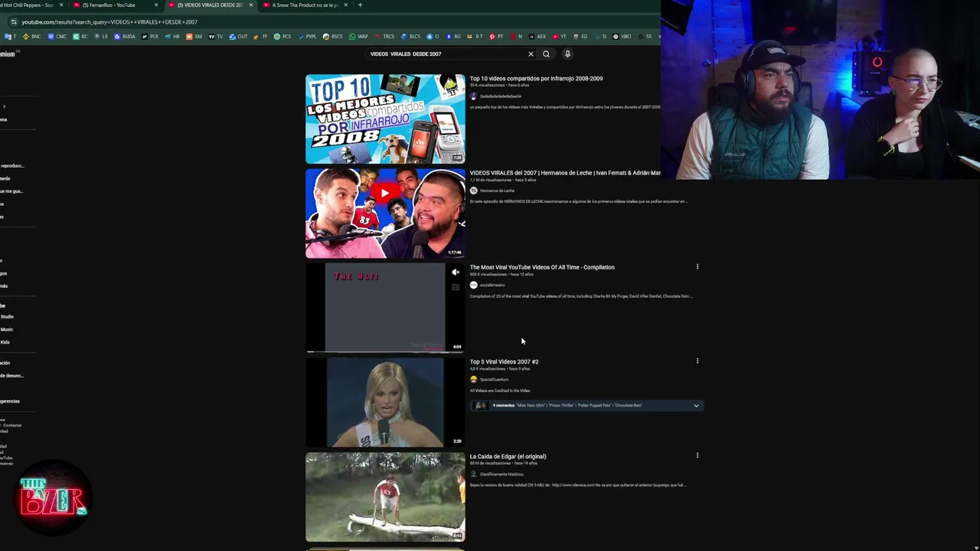This screenshot has width=980, height=551.
Task: Switch to the Snow Tha Product tab
Action: pos(304,5)
